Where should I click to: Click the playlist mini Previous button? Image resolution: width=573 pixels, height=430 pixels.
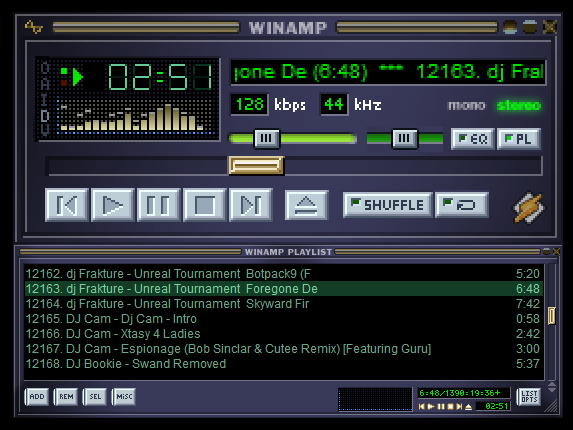(x=422, y=407)
